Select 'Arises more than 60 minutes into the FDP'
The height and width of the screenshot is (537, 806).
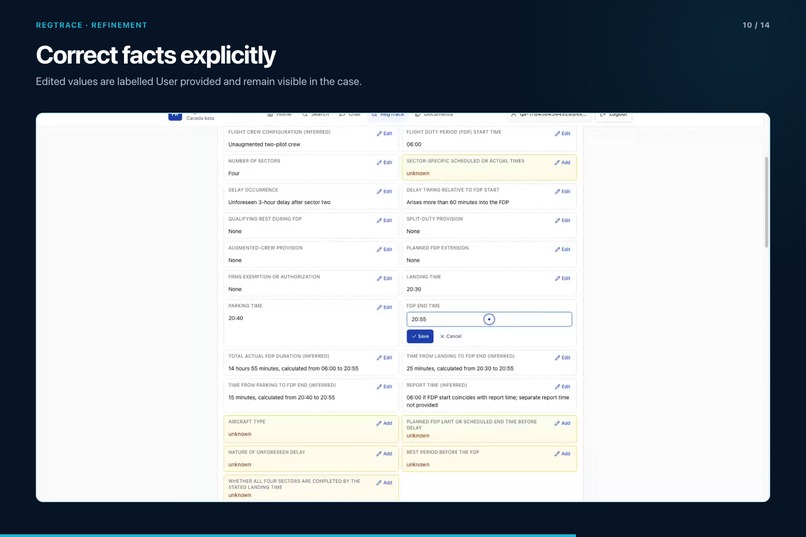coord(457,202)
